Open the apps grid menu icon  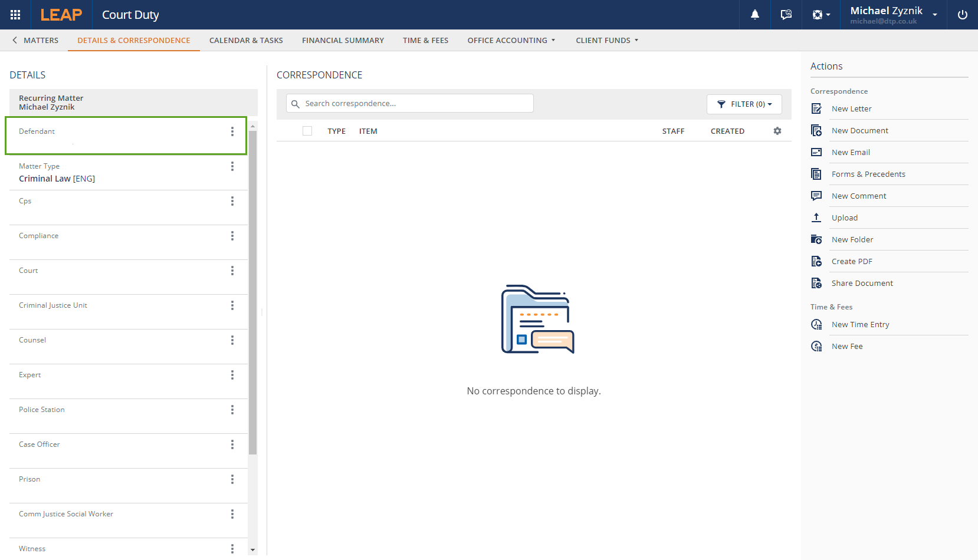point(15,15)
